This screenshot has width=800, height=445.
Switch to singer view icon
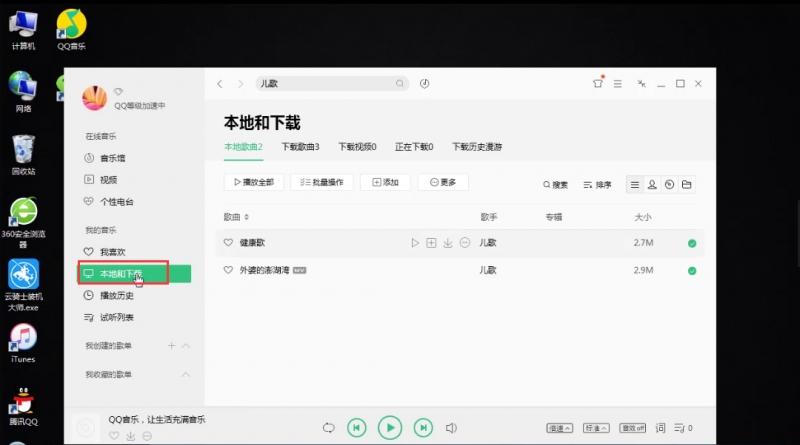click(x=652, y=185)
